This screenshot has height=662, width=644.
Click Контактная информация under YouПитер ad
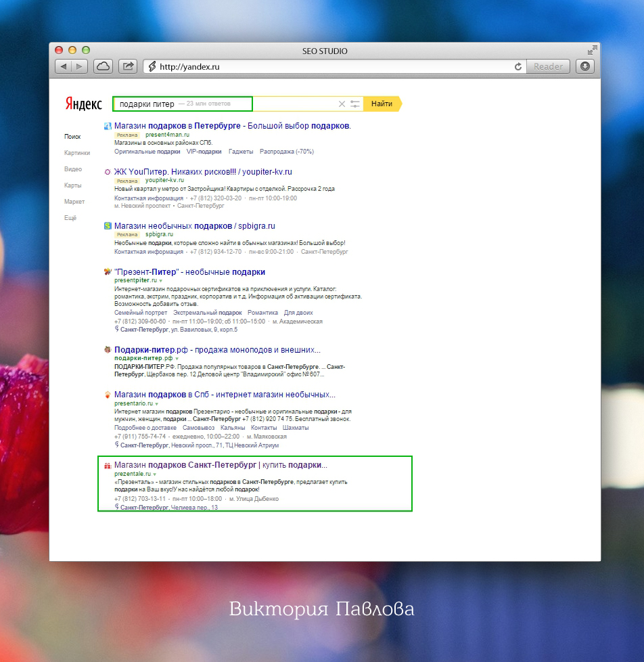click(149, 198)
